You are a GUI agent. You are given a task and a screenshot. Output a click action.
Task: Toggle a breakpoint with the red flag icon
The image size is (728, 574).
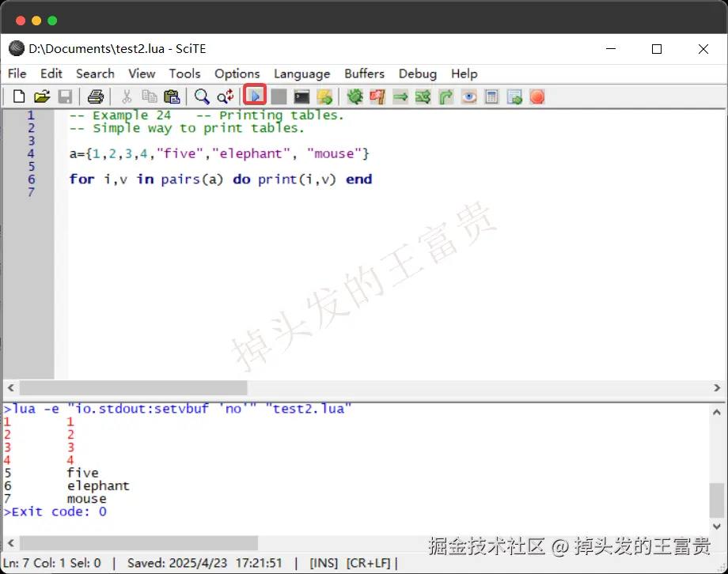click(x=377, y=96)
